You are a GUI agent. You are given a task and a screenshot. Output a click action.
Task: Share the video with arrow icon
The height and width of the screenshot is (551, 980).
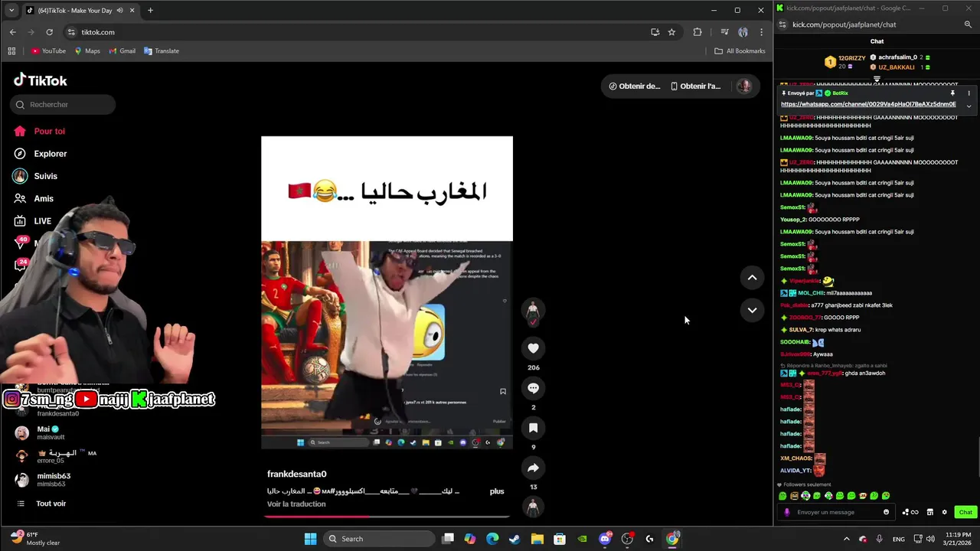[x=534, y=468]
